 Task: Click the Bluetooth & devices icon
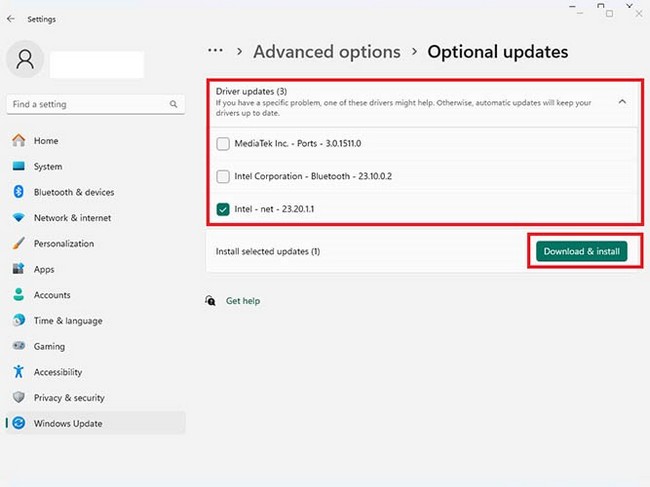pos(19,191)
